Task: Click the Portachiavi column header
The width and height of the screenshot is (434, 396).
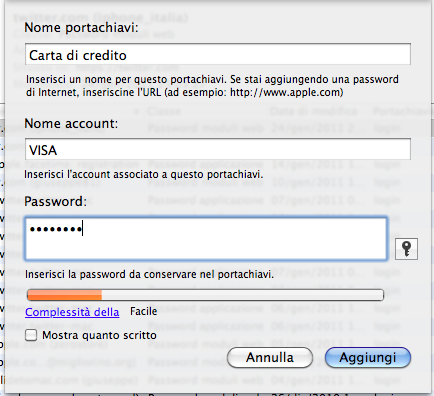Action: pos(402,111)
